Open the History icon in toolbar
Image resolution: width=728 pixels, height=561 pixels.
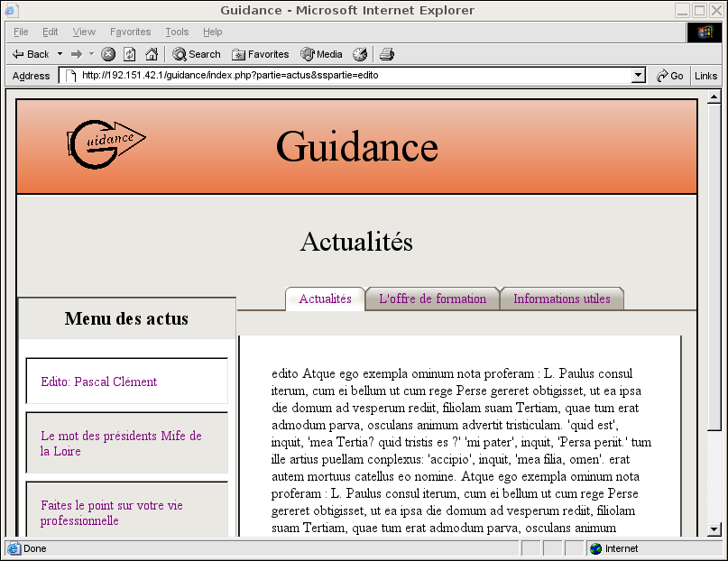click(x=360, y=54)
